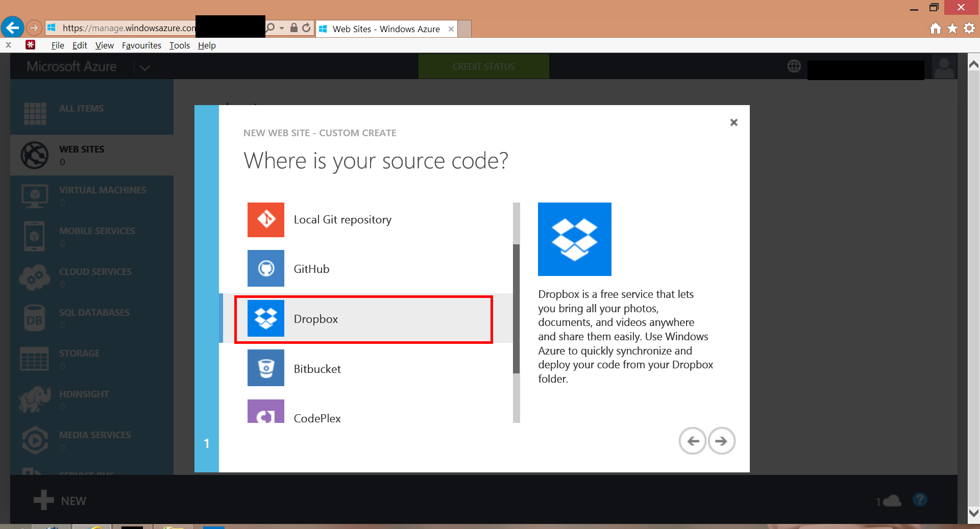Open the Tools menu
980x529 pixels.
[x=180, y=45]
